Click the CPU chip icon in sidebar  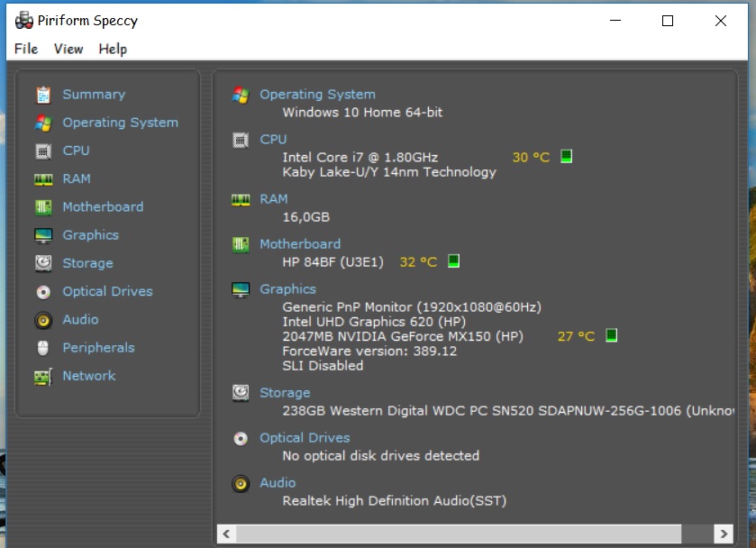click(x=43, y=151)
